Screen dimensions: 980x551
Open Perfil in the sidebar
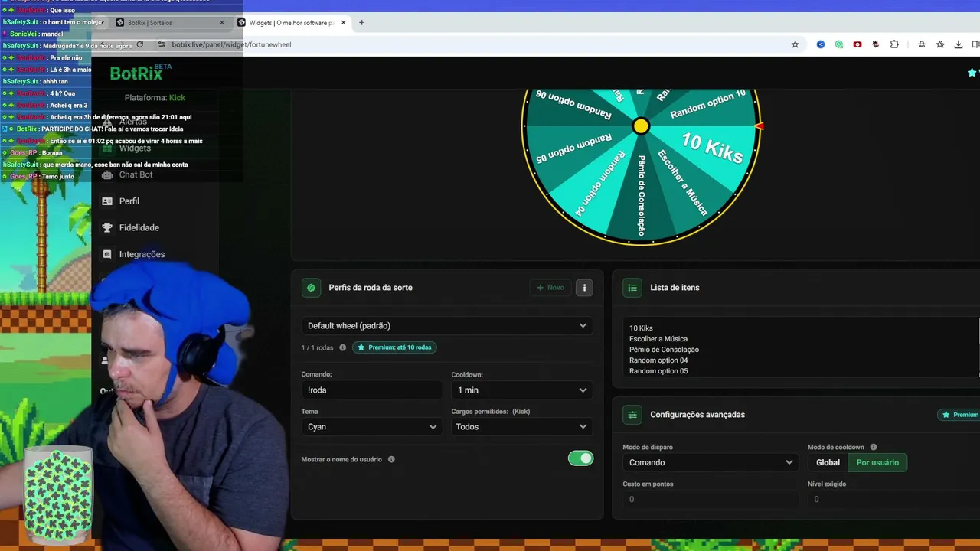tap(129, 201)
